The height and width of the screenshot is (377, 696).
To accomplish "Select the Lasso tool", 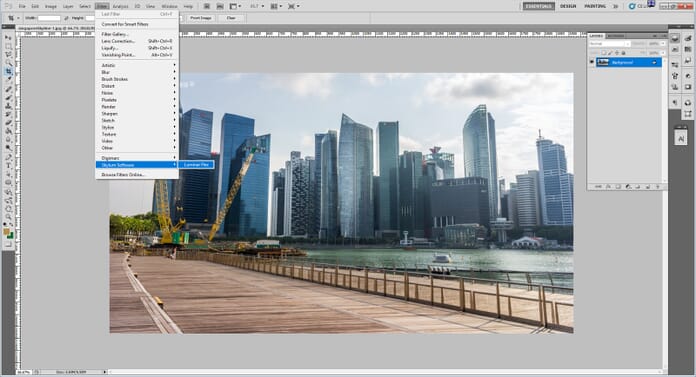I will pos(8,55).
